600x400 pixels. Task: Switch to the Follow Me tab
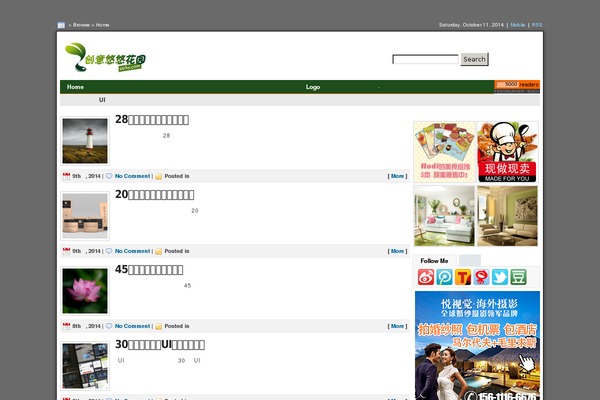tap(435, 260)
